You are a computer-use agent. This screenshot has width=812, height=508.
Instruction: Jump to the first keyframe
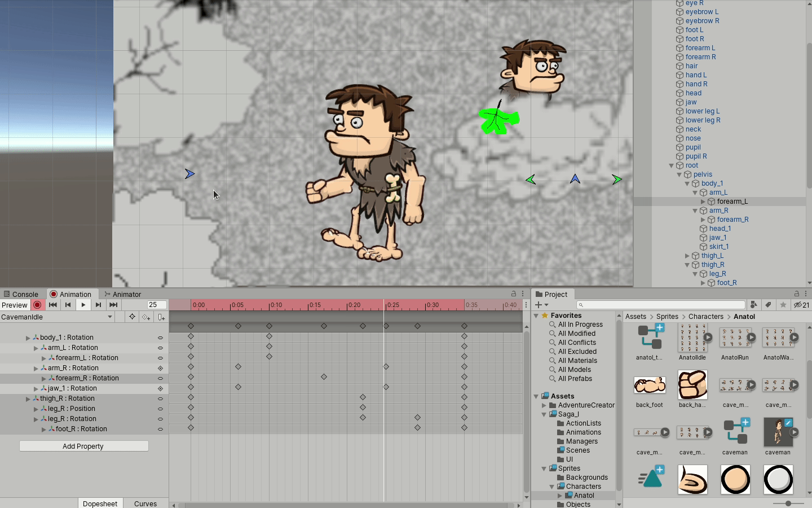pyautogui.click(x=52, y=305)
